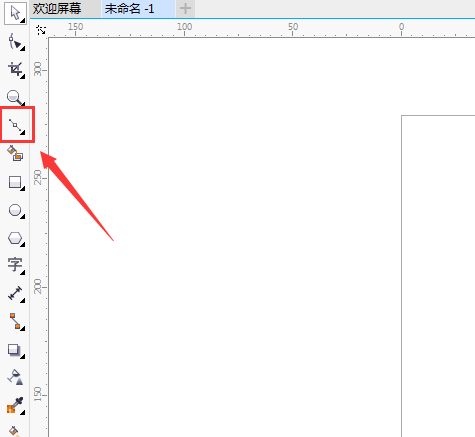Pick the Artistic Media tool
The height and width of the screenshot is (437, 475).
(x=15, y=153)
